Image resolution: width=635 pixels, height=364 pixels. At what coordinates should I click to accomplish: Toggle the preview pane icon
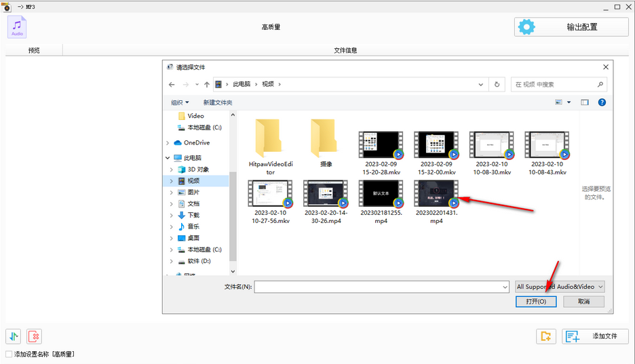[584, 102]
